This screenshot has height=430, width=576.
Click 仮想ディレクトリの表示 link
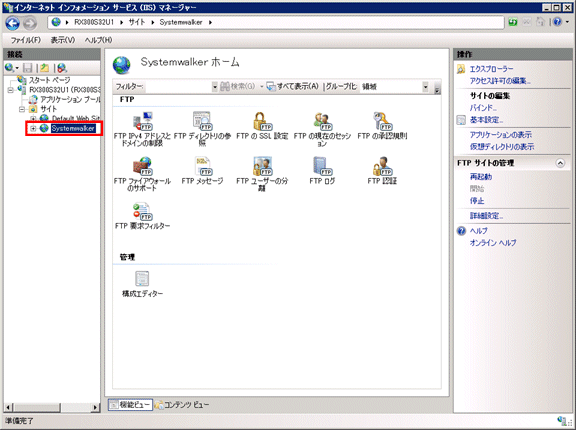click(x=502, y=147)
